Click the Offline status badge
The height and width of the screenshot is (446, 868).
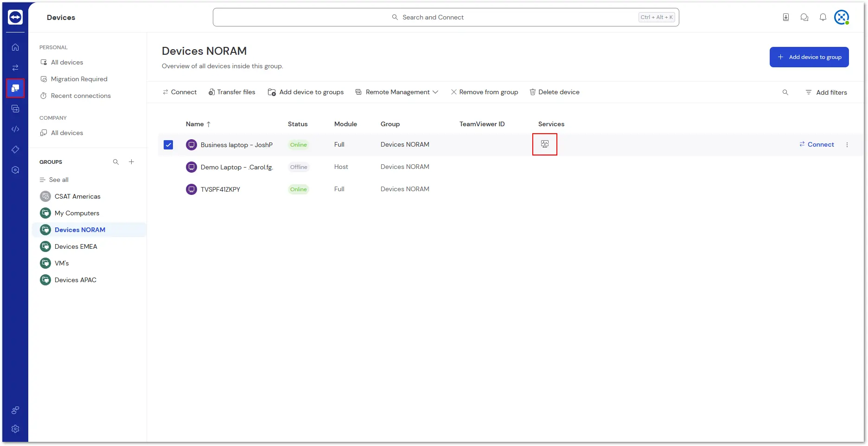pos(299,167)
